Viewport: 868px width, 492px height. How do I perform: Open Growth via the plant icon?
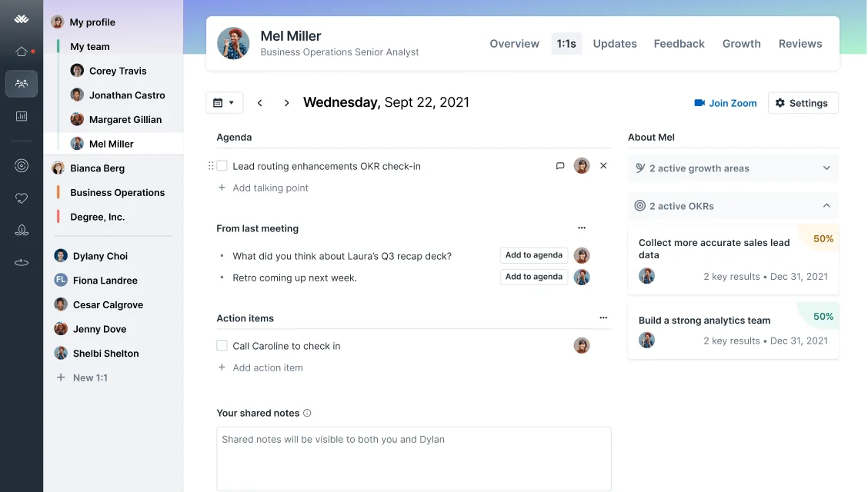(22, 229)
